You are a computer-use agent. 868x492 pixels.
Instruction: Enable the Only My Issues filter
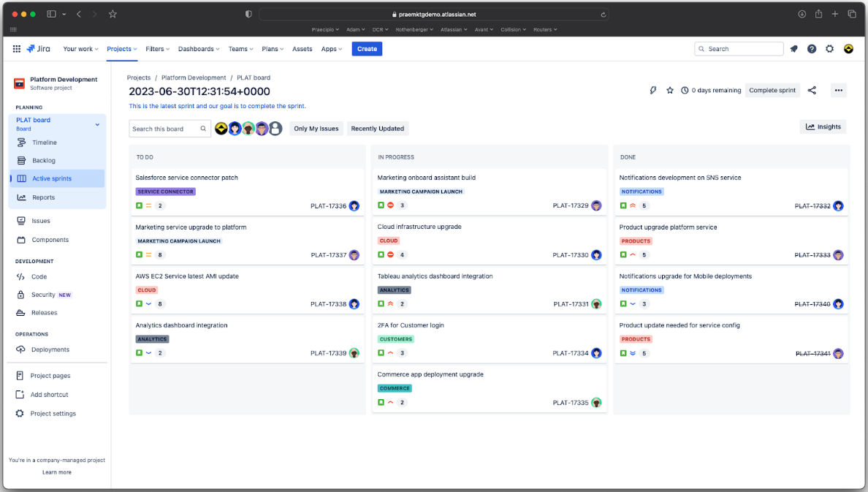[x=317, y=128]
